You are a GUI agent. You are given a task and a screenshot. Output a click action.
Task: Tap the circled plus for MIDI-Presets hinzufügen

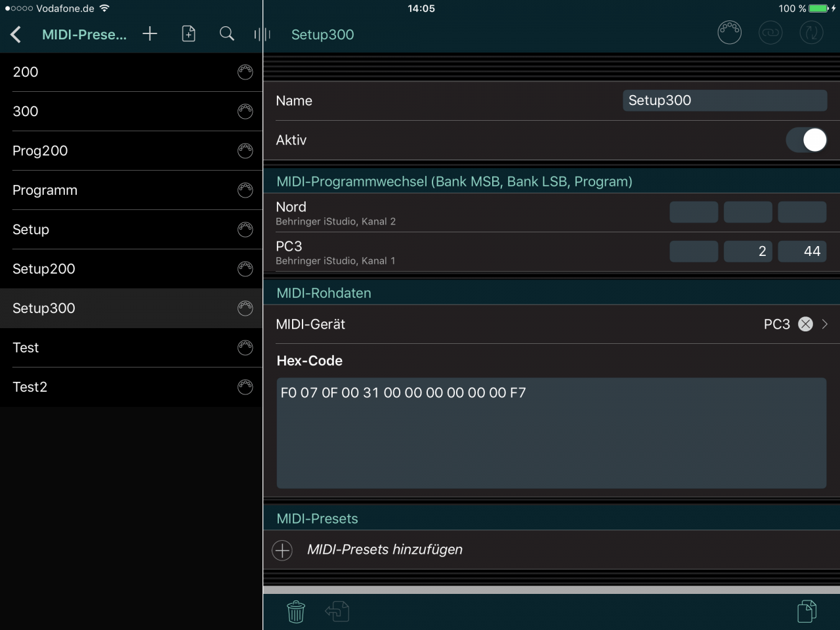282,550
